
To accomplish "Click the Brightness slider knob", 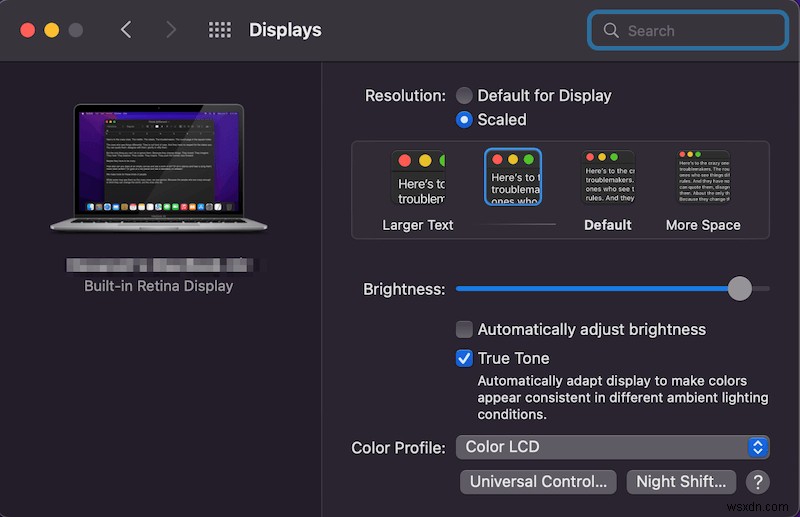I will [739, 289].
